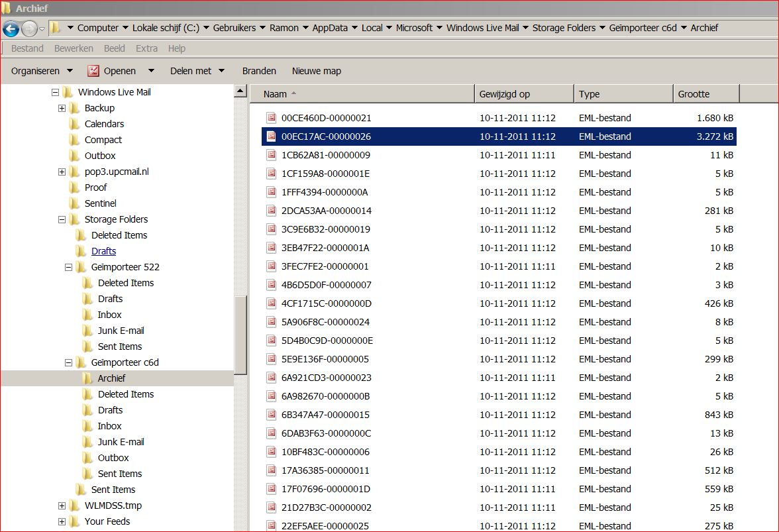Open the Bestand menu
Image resolution: width=779 pixels, height=532 pixels.
click(x=27, y=48)
